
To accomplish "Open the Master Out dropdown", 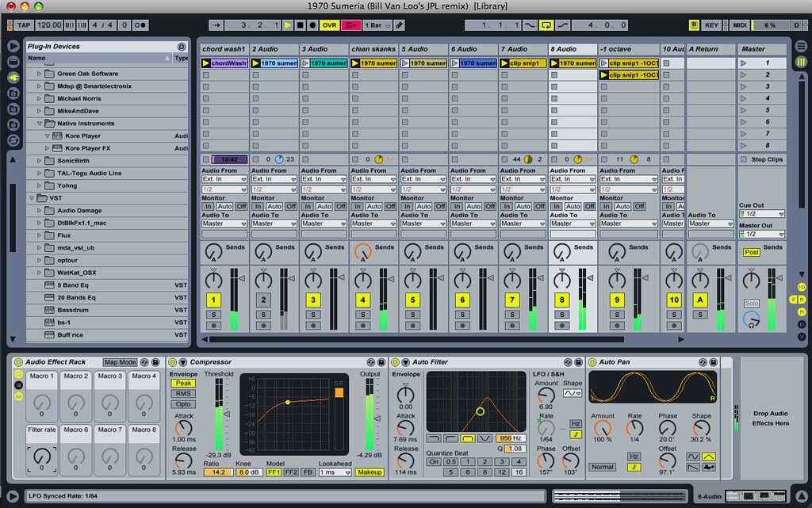I will 762,234.
